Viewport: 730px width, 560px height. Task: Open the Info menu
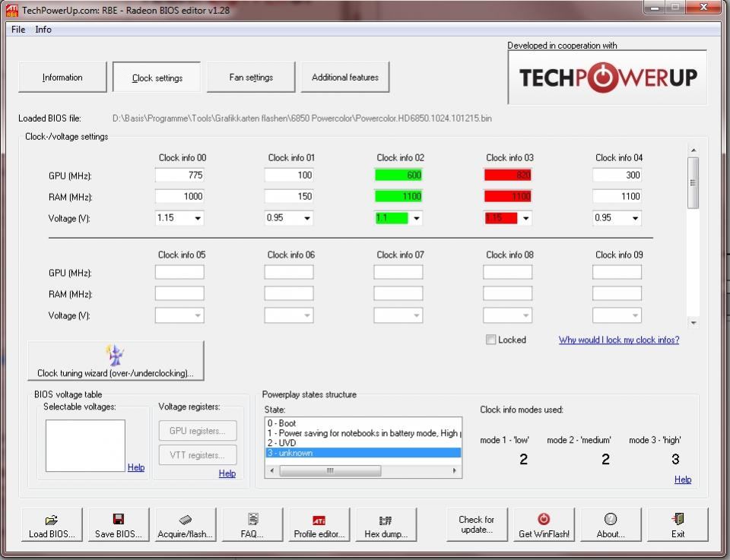(x=43, y=30)
